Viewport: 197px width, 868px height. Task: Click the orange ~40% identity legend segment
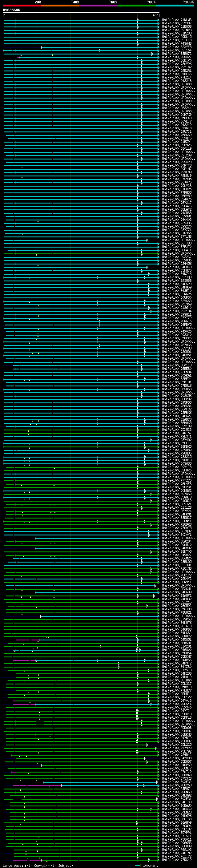[x=60, y=6]
